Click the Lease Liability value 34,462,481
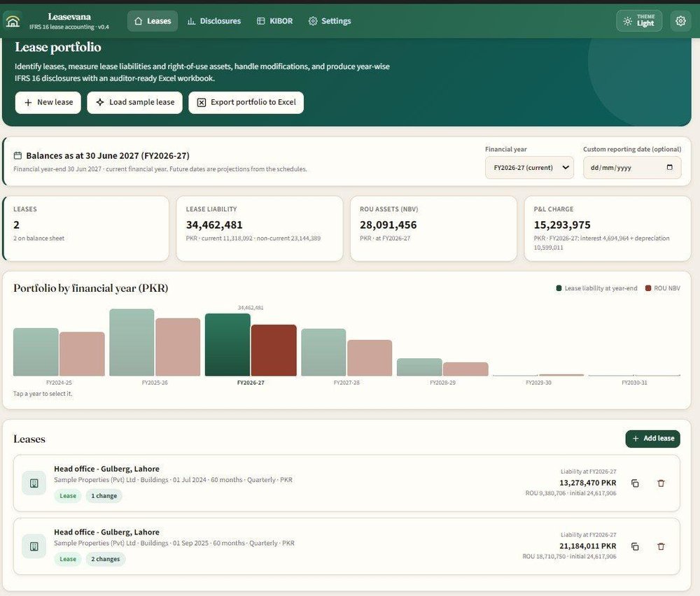700x596 pixels. point(214,225)
